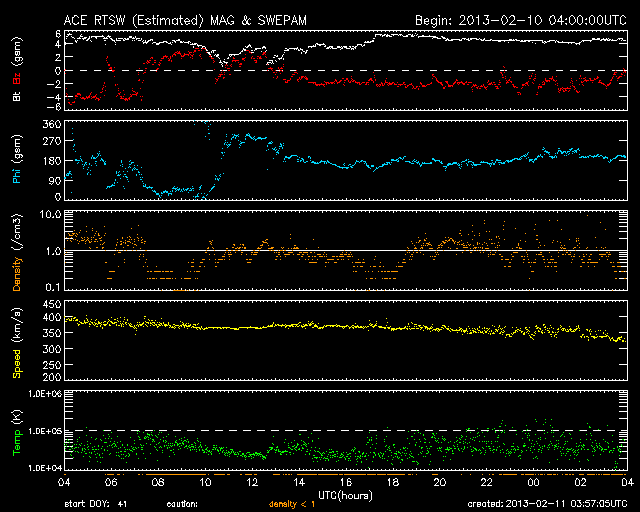This screenshot has height=512, width=640.
Task: Click the 'created: 2013-02-11 03:57:05UTC' footer
Action: pos(547,504)
